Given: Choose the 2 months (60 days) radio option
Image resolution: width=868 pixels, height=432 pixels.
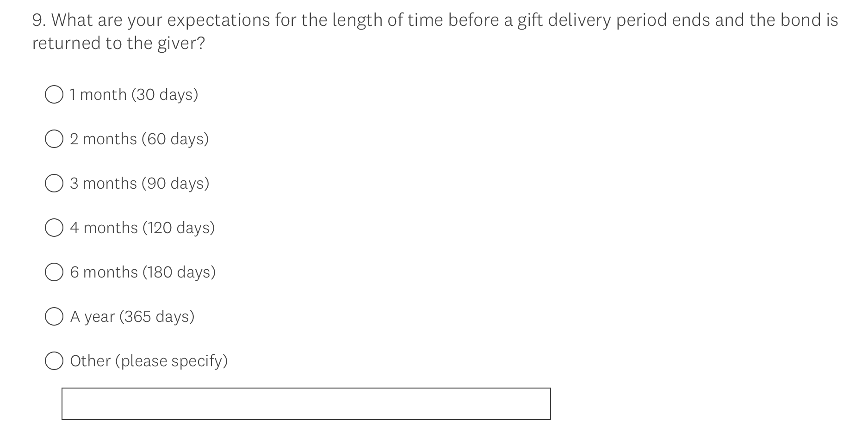Looking at the screenshot, I should 54,139.
